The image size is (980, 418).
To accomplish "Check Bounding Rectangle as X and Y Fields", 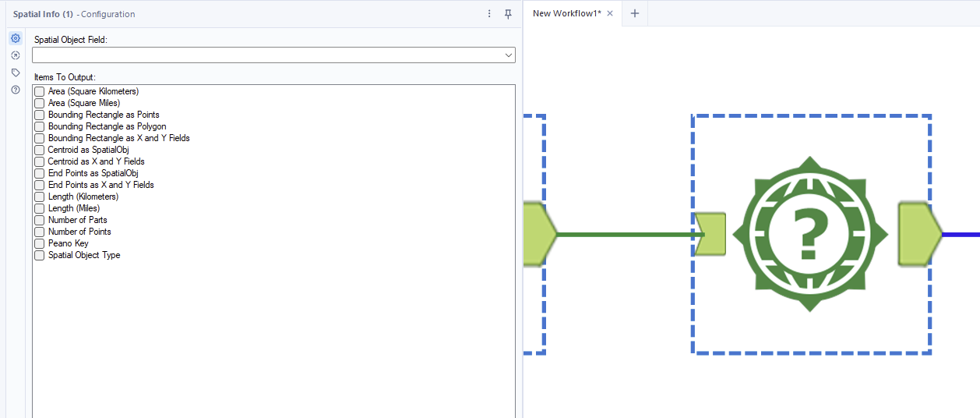I will (x=40, y=138).
